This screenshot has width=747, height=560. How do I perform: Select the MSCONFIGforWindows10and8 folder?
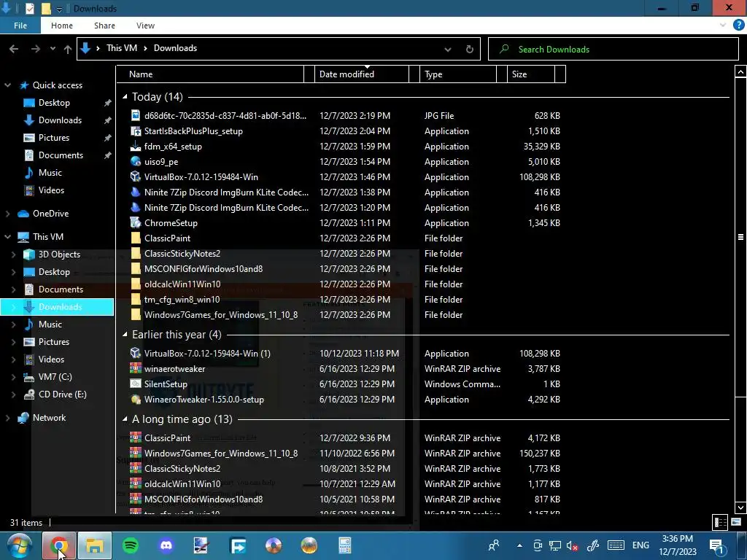click(204, 268)
